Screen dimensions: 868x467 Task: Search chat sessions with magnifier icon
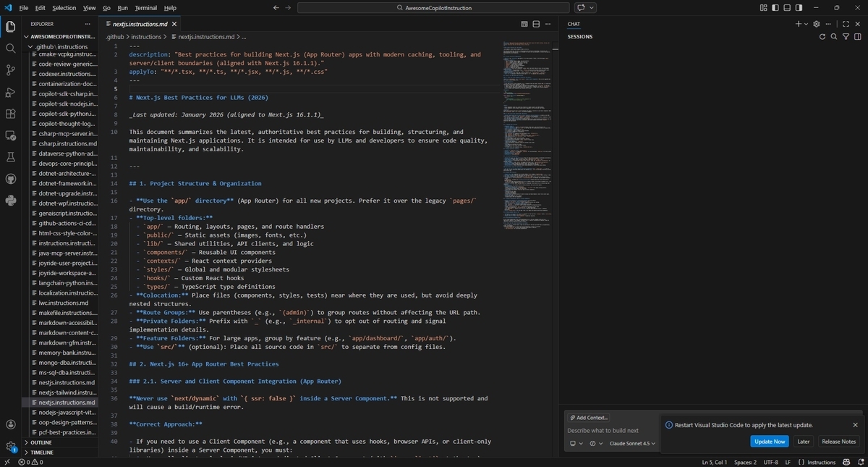tap(834, 36)
